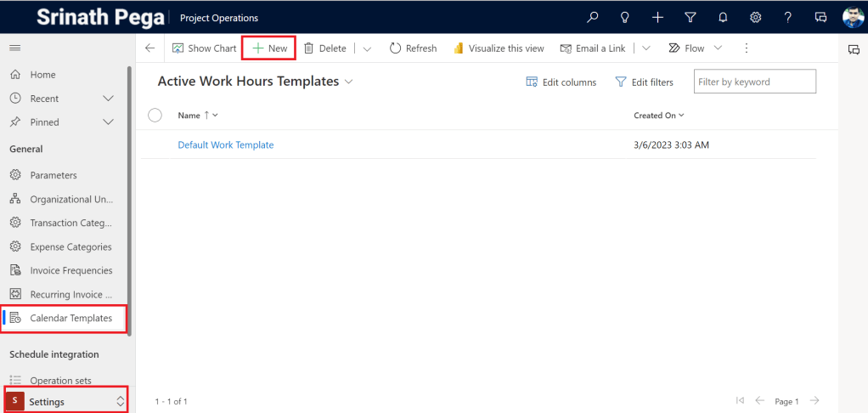Collapse the hamburger site map menu
The image size is (868, 413).
pyautogui.click(x=15, y=48)
